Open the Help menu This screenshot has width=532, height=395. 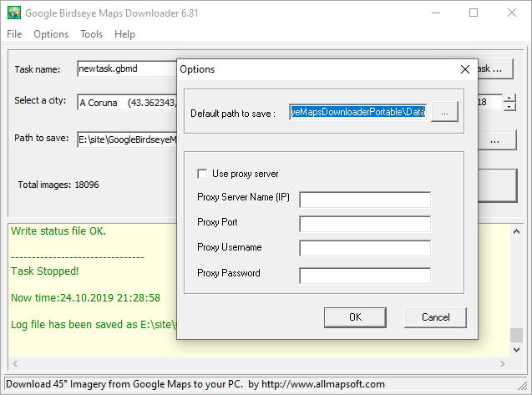tap(124, 34)
